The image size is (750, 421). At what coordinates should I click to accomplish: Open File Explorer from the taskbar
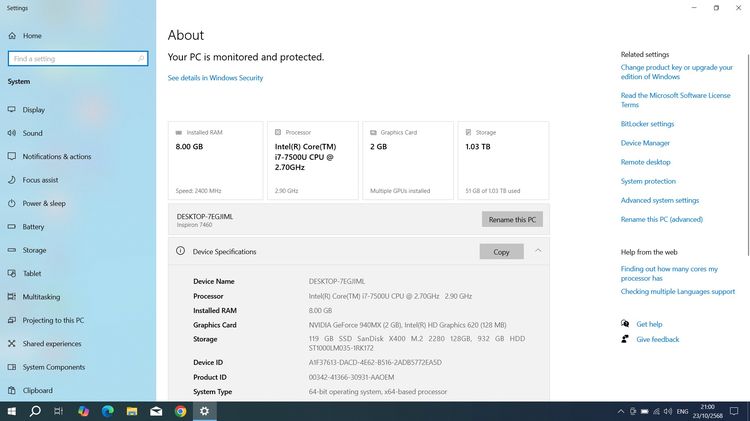(132, 411)
